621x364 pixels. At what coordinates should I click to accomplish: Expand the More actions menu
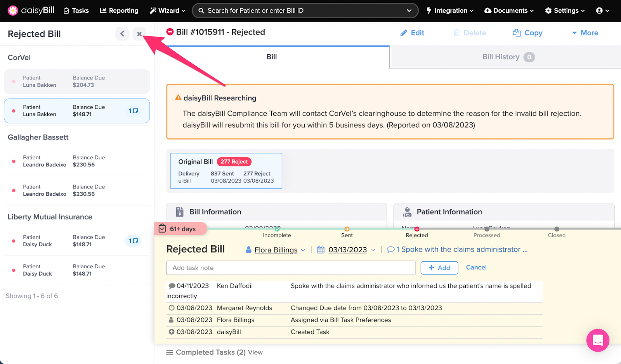pos(585,33)
